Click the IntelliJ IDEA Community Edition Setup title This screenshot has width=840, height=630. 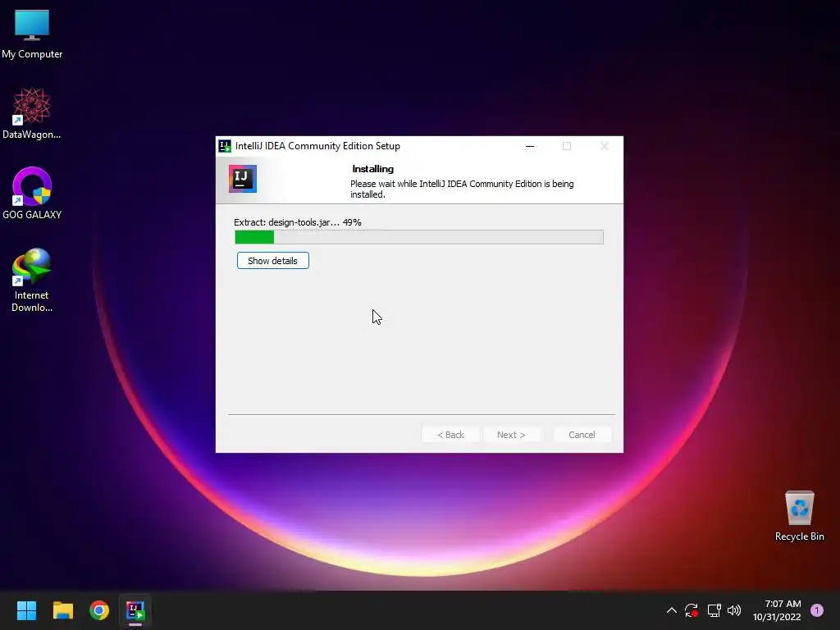317,146
